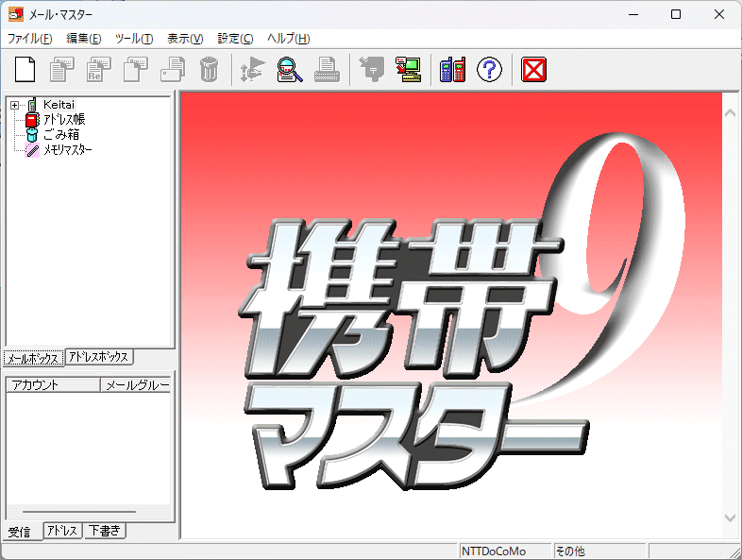Switch to the 受信 tab
The height and width of the screenshot is (560, 742).
click(20, 532)
